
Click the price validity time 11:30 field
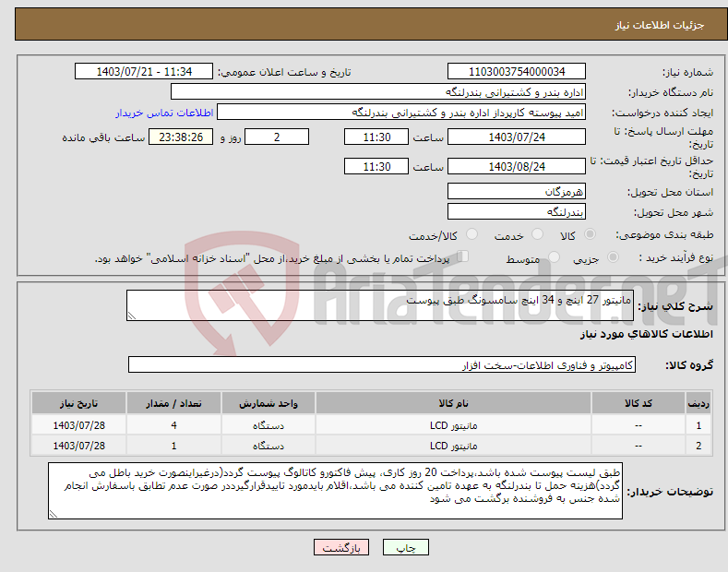point(376,167)
